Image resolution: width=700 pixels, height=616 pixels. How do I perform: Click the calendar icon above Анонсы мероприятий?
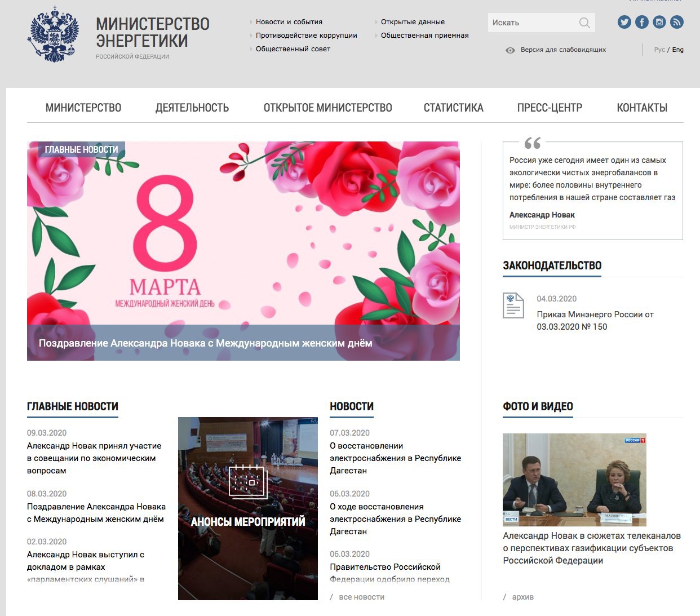[x=248, y=481]
